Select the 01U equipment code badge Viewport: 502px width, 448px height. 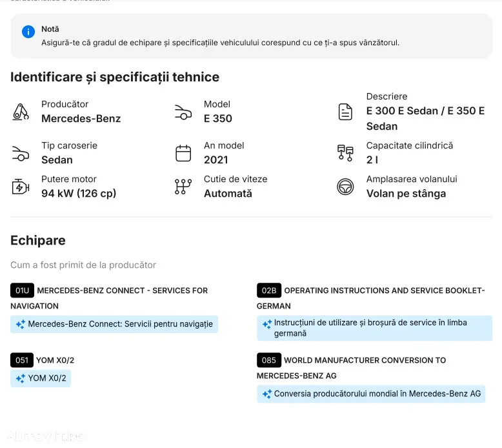coord(22,290)
